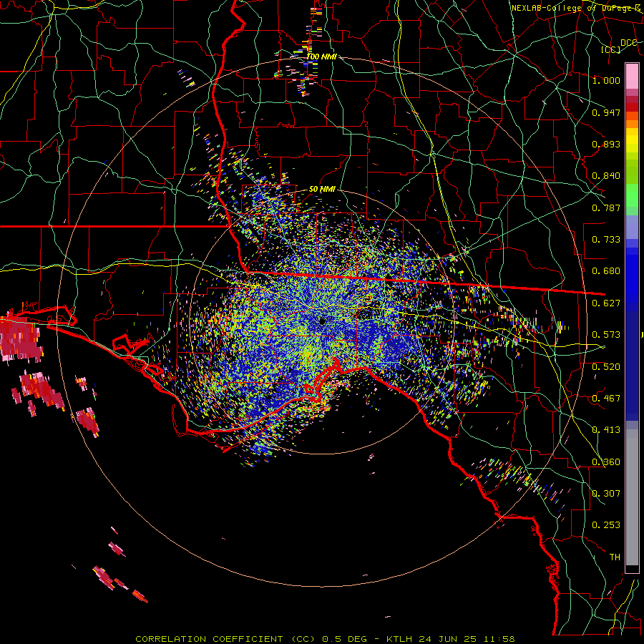Click the KTLH 24 JUN 25 timestamp

(451, 639)
